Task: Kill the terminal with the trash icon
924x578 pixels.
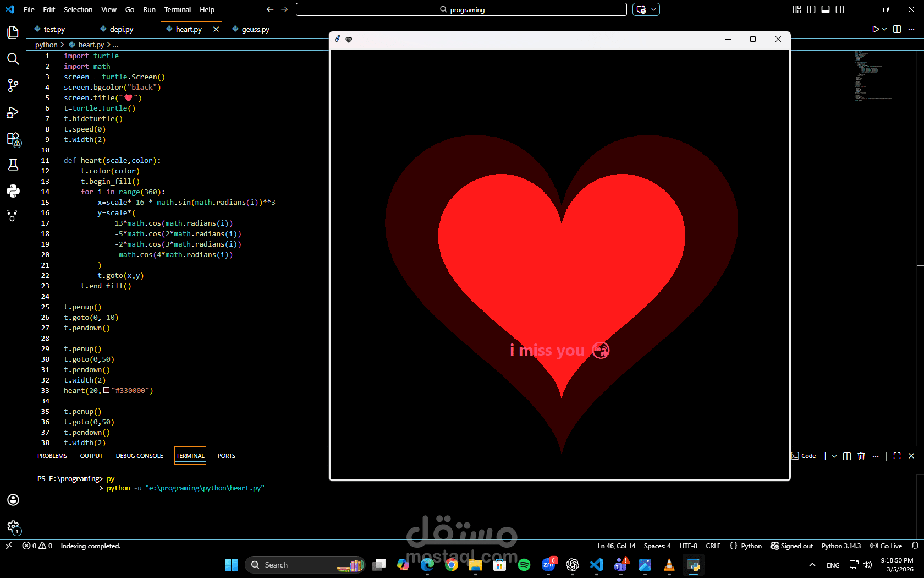Action: 861,456
